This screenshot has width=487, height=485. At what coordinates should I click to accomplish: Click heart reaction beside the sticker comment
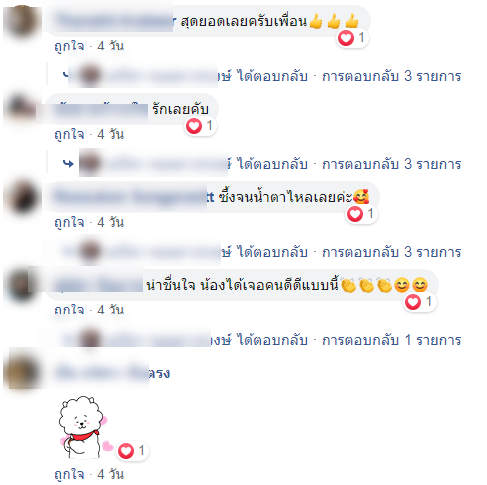126,451
